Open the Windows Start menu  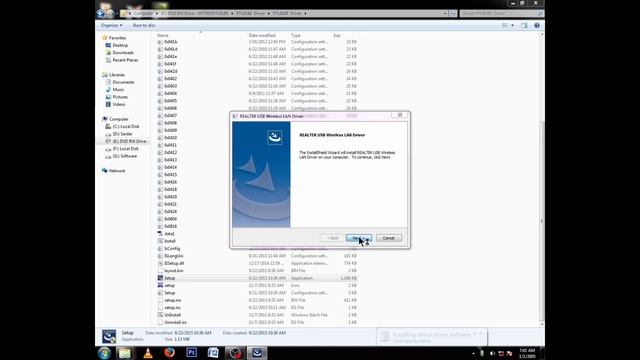click(x=104, y=353)
